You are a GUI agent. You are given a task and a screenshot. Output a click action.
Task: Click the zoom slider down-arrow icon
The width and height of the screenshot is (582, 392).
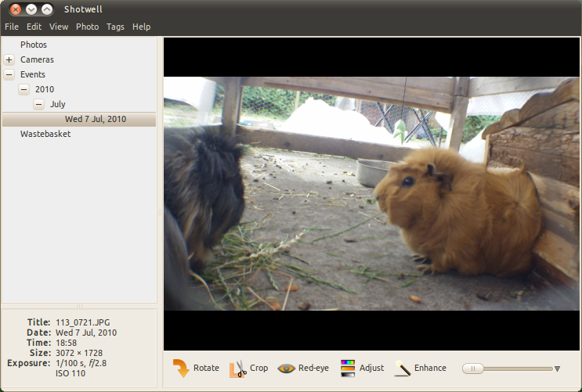[557, 369]
